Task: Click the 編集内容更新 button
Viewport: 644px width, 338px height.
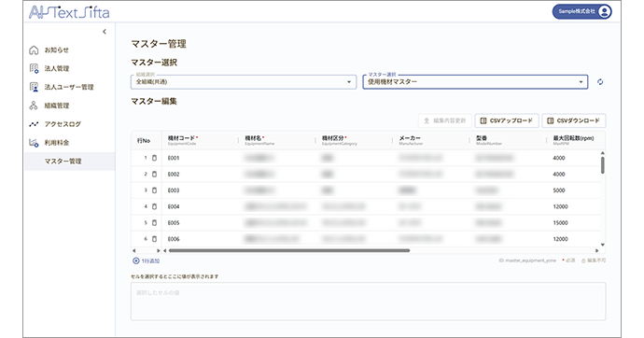Action: click(445, 120)
